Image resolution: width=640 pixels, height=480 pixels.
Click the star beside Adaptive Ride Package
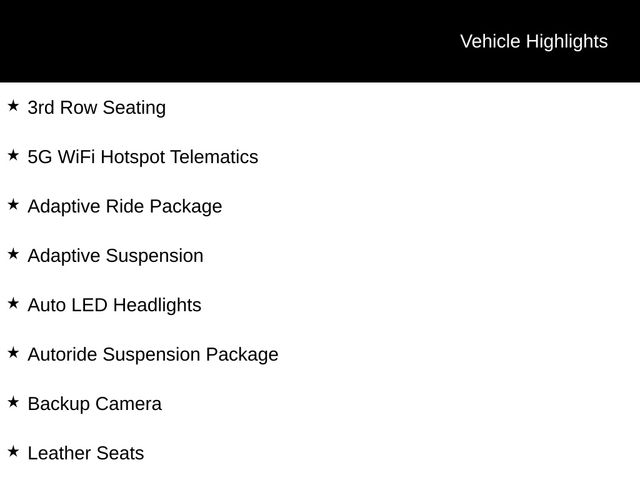[x=13, y=204]
